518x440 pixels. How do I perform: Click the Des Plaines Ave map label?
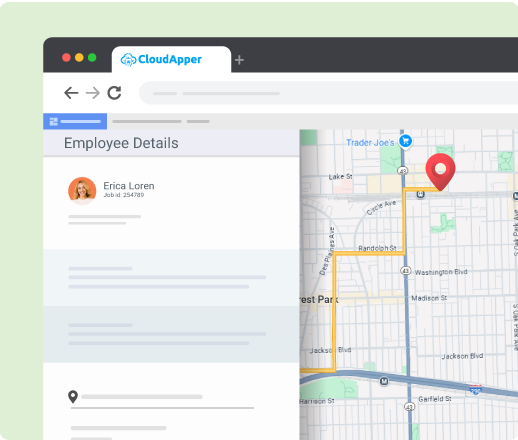pyautogui.click(x=327, y=251)
